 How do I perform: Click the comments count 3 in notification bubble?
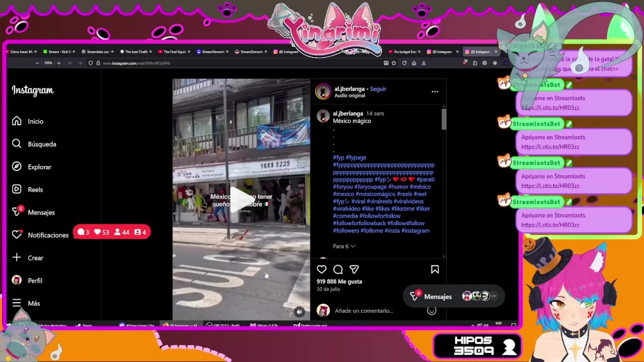click(84, 232)
